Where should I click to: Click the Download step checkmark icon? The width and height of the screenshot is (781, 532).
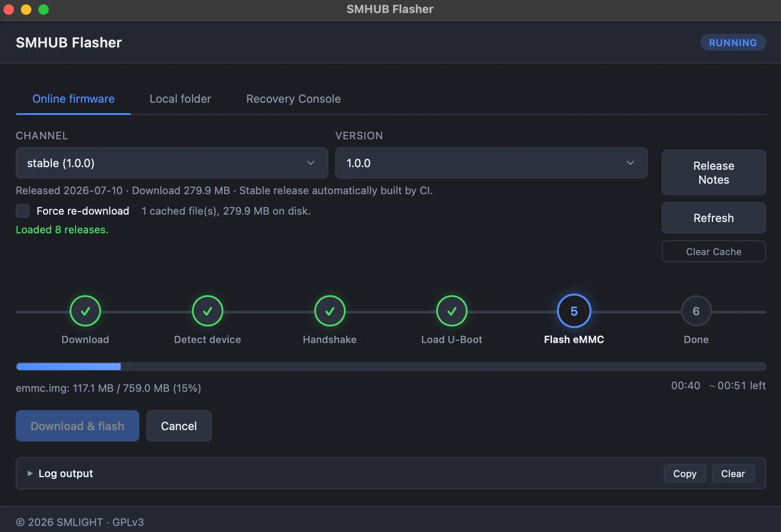point(85,311)
